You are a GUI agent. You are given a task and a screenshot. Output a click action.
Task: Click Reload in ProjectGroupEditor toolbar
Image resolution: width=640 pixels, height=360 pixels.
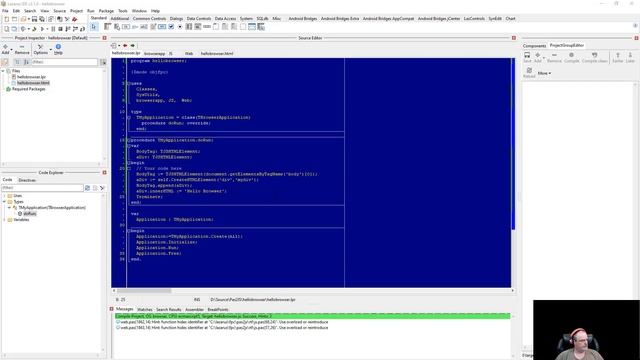(x=529, y=73)
